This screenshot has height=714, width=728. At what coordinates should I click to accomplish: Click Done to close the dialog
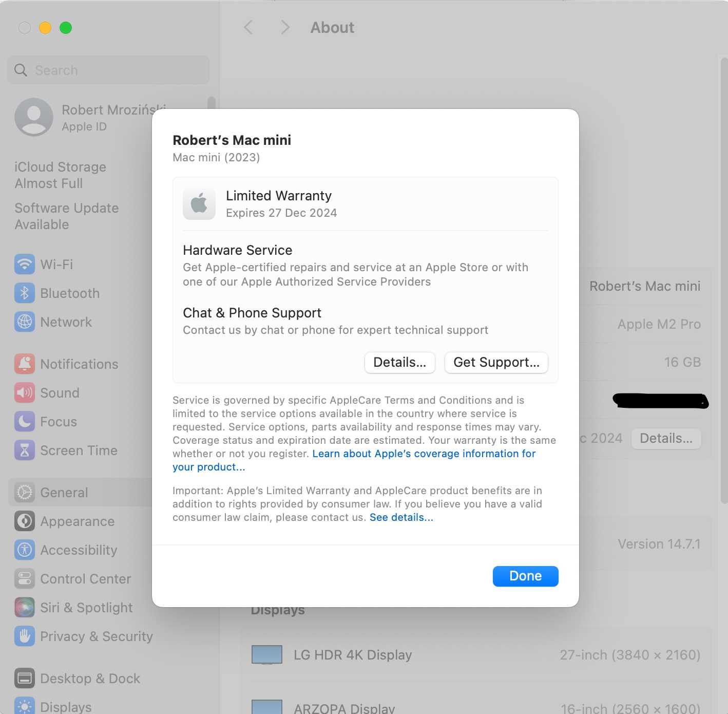[x=526, y=576]
